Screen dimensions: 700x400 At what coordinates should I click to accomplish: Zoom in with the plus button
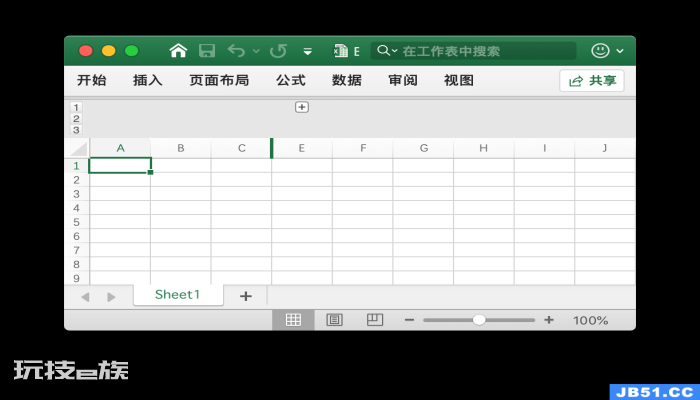549,320
